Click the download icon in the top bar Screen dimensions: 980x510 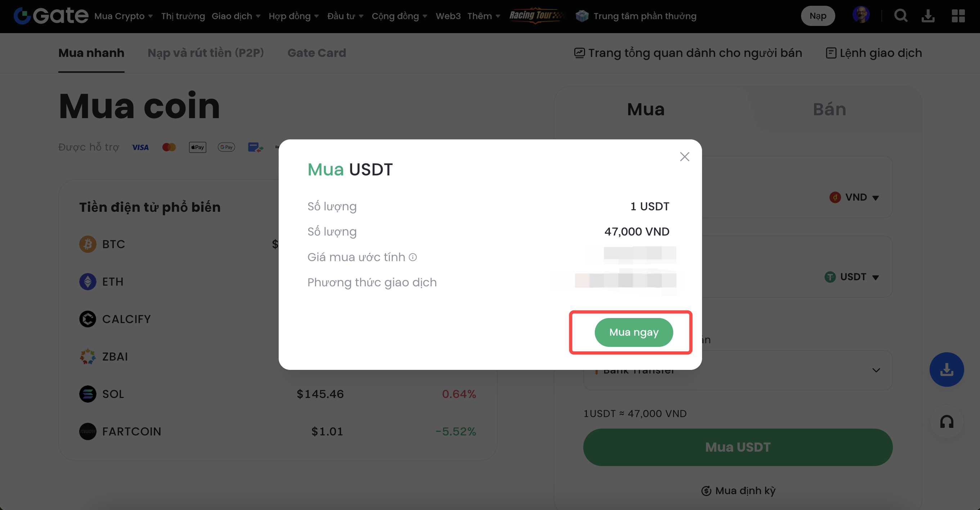pyautogui.click(x=928, y=16)
